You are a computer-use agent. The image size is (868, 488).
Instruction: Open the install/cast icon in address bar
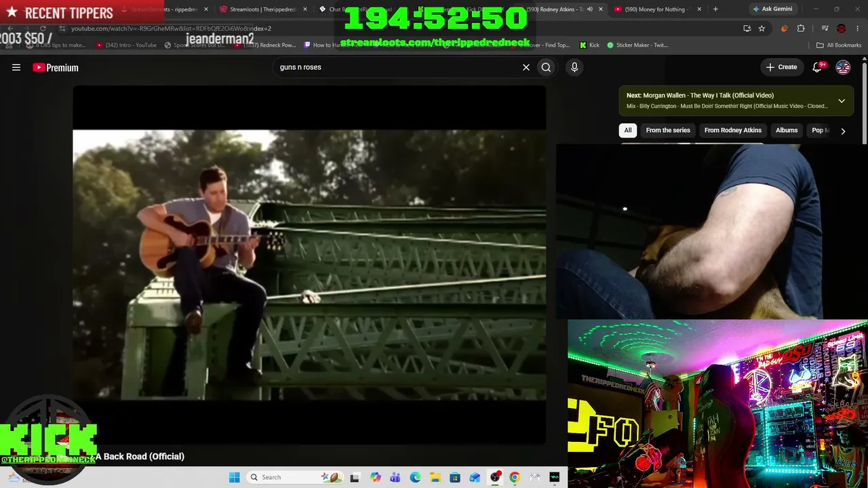747,28
